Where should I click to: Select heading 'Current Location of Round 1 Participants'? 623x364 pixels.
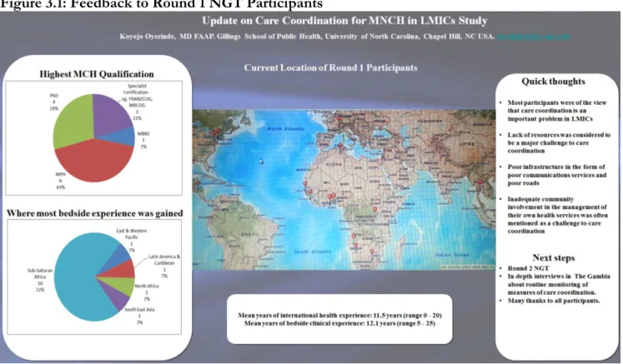(x=330, y=67)
